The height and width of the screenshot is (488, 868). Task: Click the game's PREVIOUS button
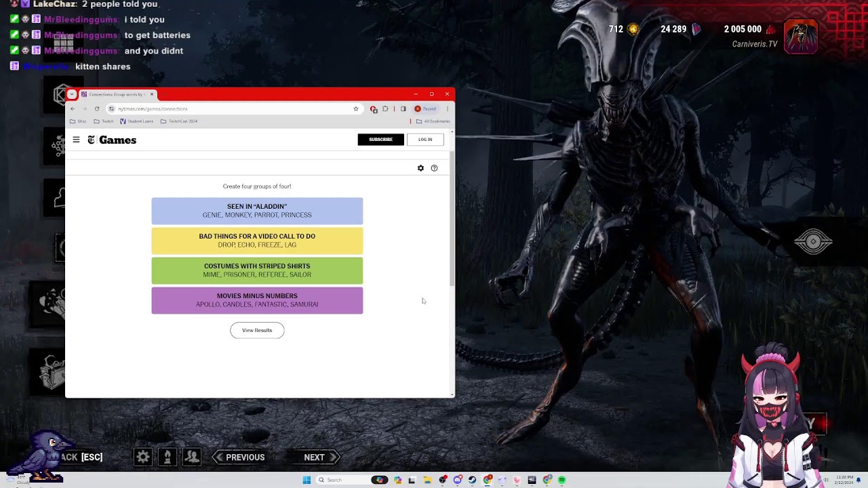pyautogui.click(x=240, y=457)
